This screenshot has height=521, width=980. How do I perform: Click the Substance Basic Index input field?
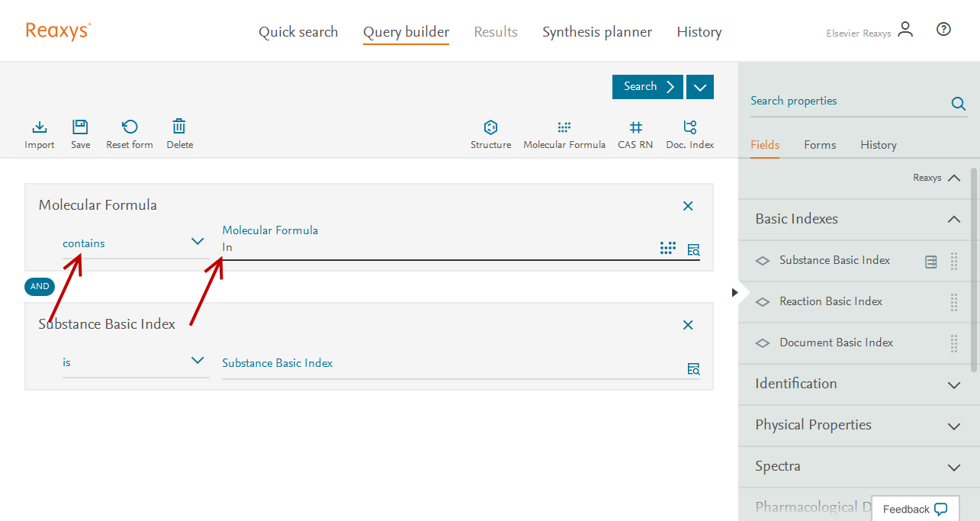click(450, 364)
